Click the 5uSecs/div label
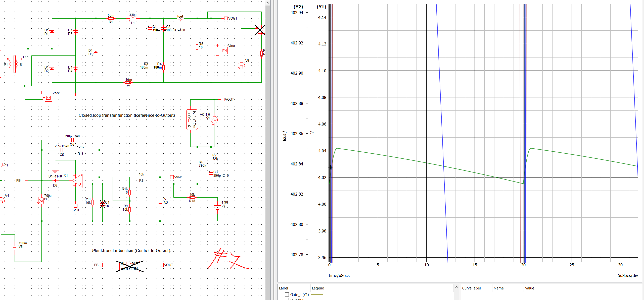This screenshot has height=300, width=644. point(628,275)
